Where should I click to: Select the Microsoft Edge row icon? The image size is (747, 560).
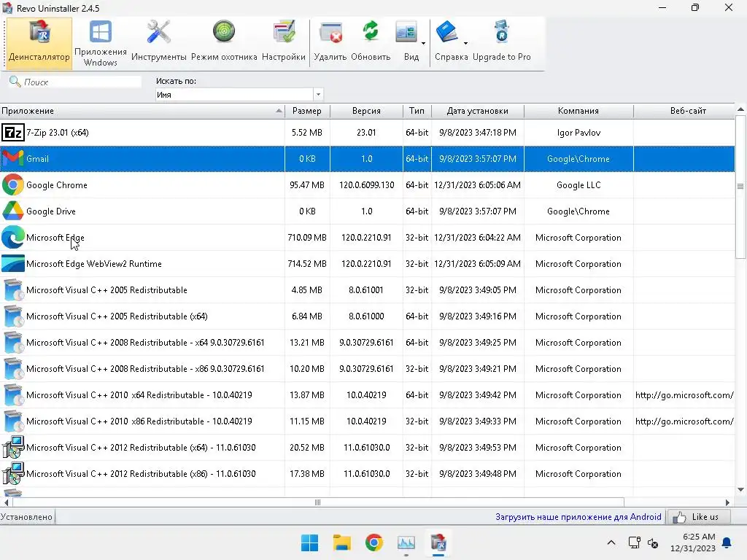tap(13, 237)
